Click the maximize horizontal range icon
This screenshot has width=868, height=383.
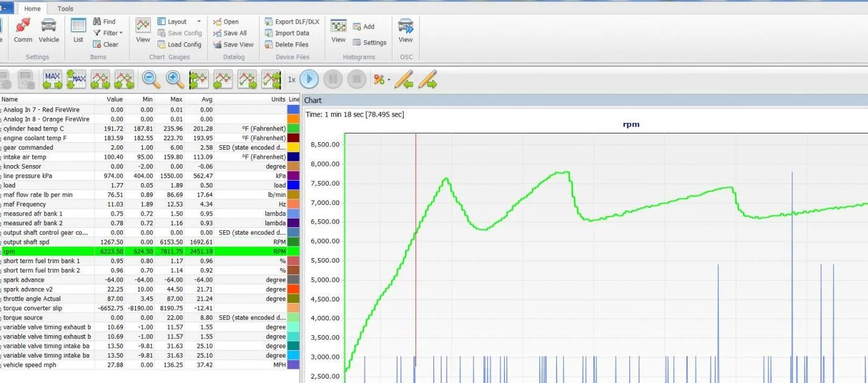pyautogui.click(x=53, y=79)
